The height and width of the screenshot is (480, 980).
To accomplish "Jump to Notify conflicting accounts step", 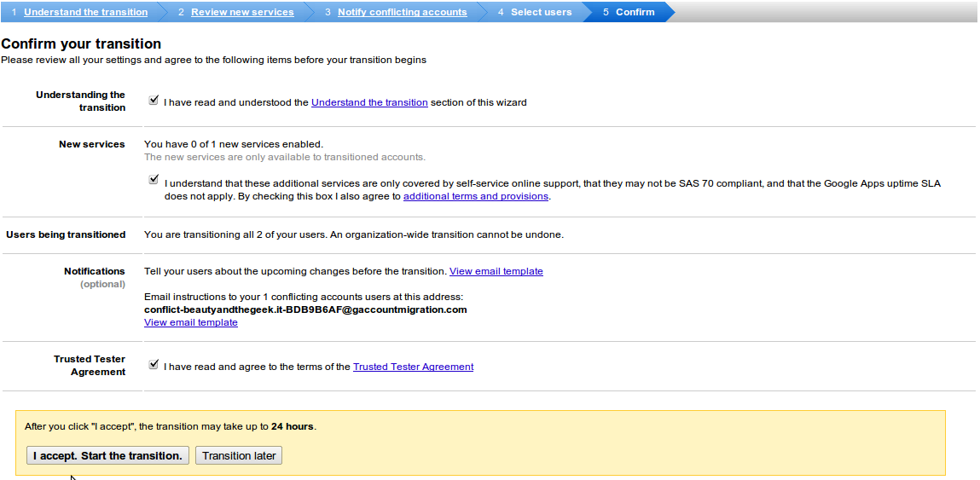I will 402,12.
